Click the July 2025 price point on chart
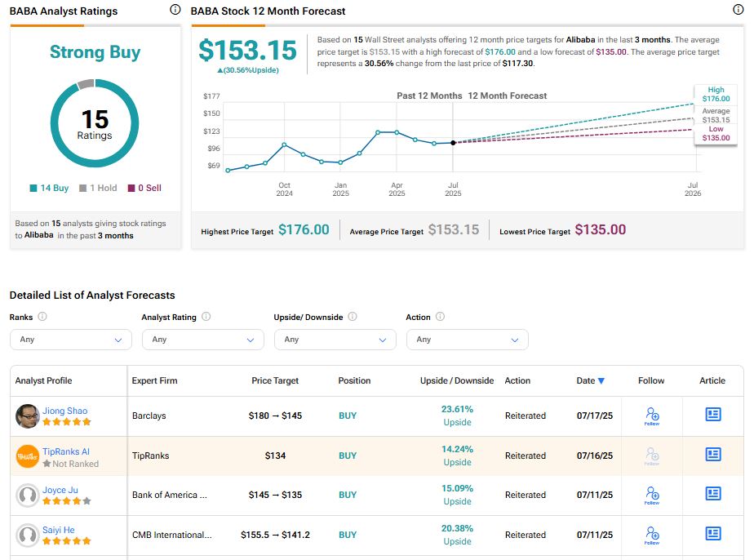The width and height of the screenshot is (754, 560). click(453, 143)
